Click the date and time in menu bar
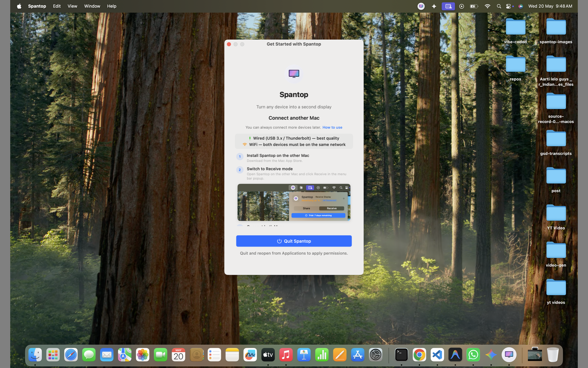 pyautogui.click(x=550, y=6)
